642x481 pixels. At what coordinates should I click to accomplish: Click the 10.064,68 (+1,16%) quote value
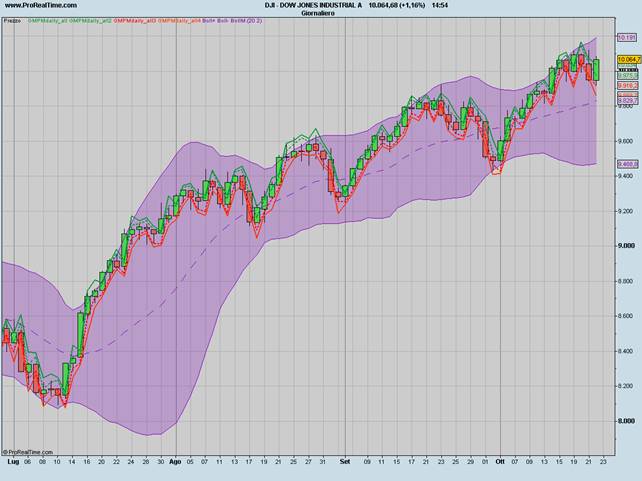point(397,5)
